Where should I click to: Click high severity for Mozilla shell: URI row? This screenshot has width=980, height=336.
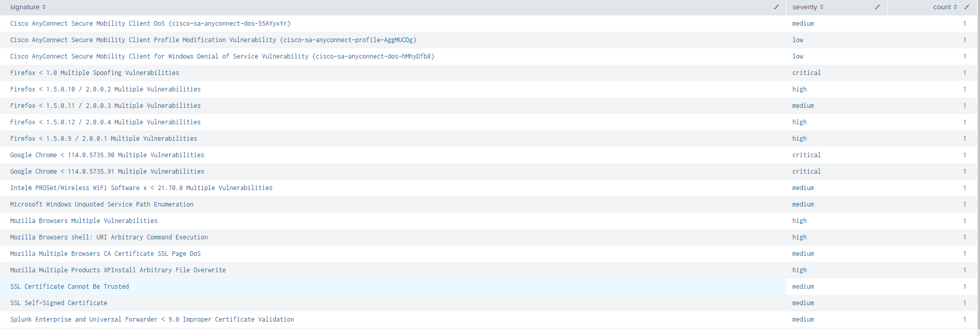799,237
